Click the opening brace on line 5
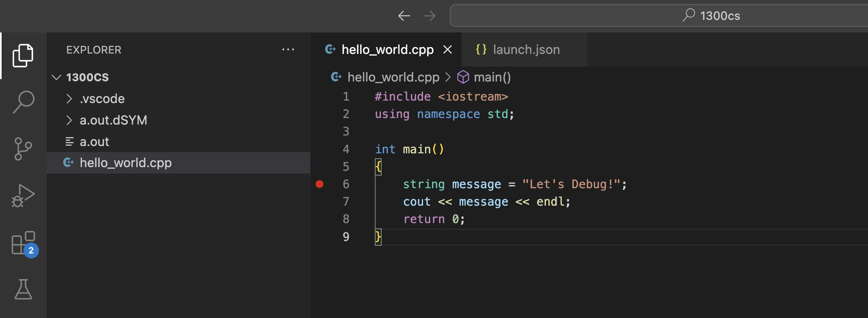The height and width of the screenshot is (318, 868). pyautogui.click(x=378, y=167)
